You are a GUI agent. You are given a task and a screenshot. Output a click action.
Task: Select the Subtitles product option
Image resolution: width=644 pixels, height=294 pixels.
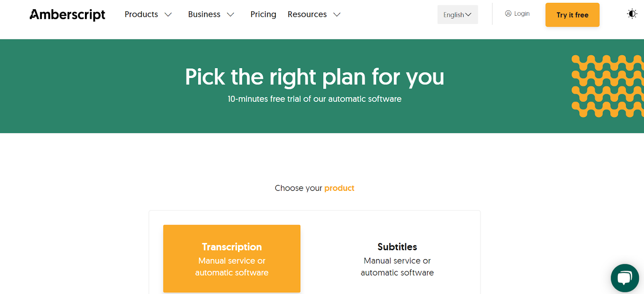pos(397,259)
